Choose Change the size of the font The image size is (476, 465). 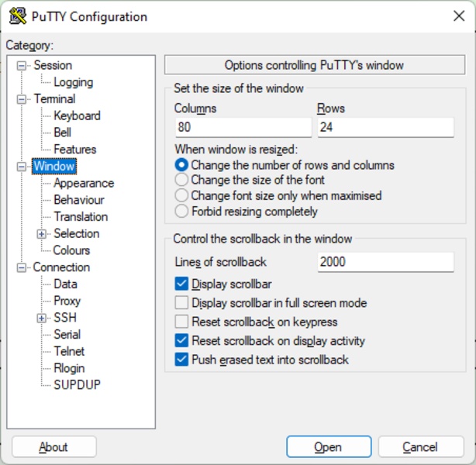(181, 180)
